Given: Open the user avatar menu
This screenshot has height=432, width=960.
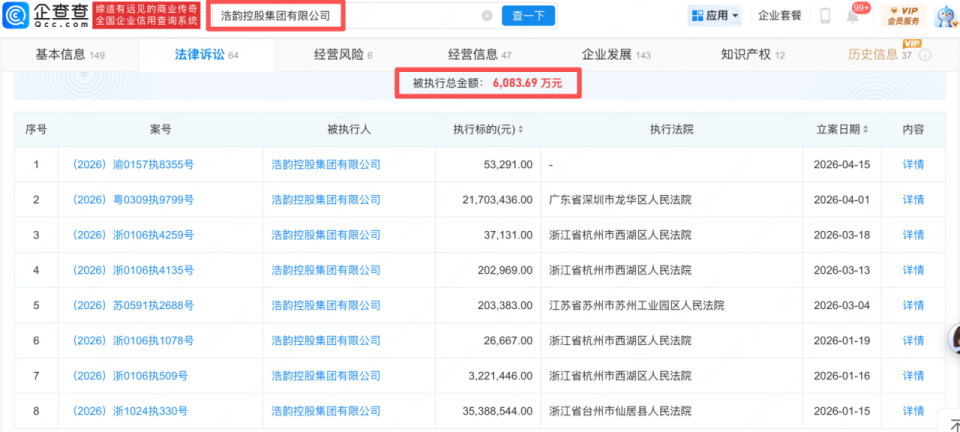Looking at the screenshot, I should (x=946, y=16).
